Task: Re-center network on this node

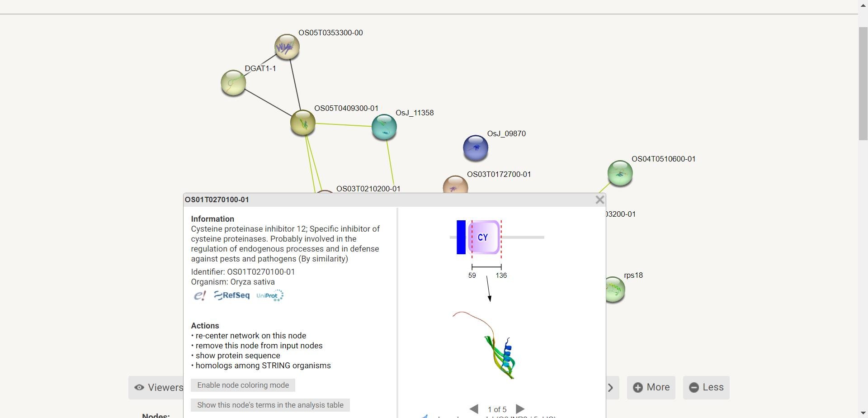Action: (251, 336)
